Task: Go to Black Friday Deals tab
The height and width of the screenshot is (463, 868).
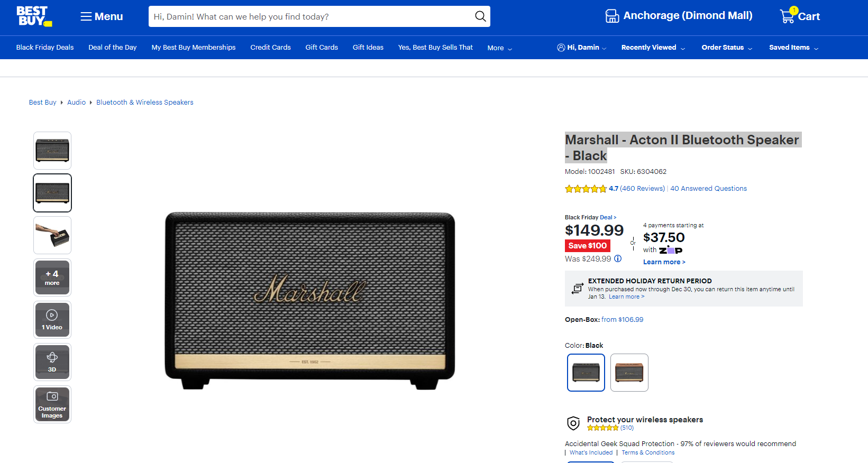Action: [x=45, y=48]
